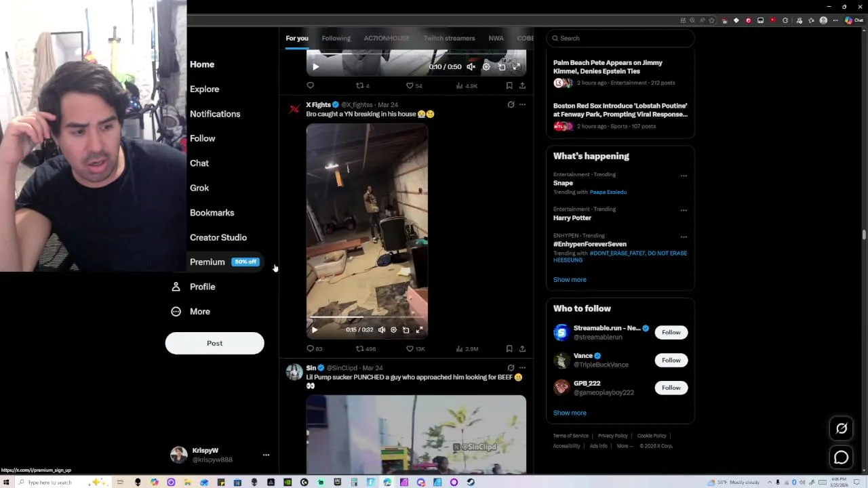Open Grok action on Sin's post
This screenshot has height=488, width=868.
tap(511, 367)
